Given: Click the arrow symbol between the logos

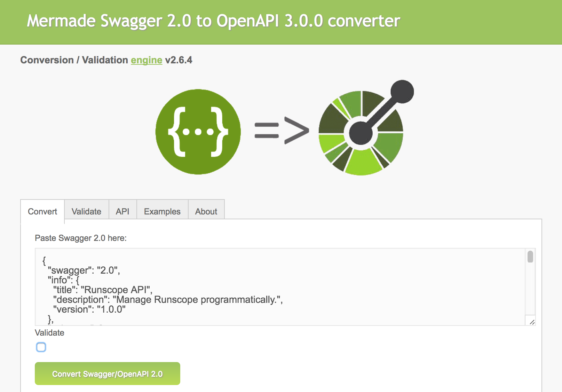Looking at the screenshot, I should click(282, 131).
